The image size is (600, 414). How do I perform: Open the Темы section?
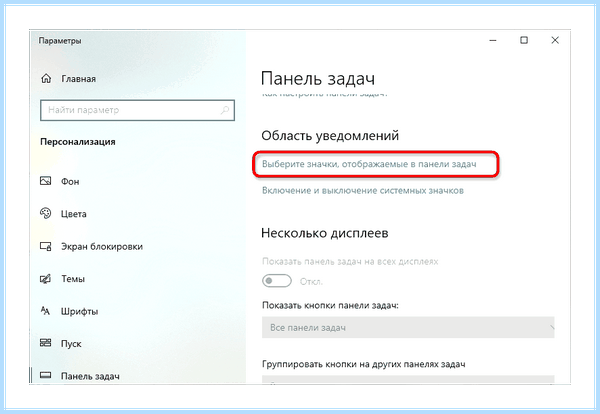click(x=73, y=279)
